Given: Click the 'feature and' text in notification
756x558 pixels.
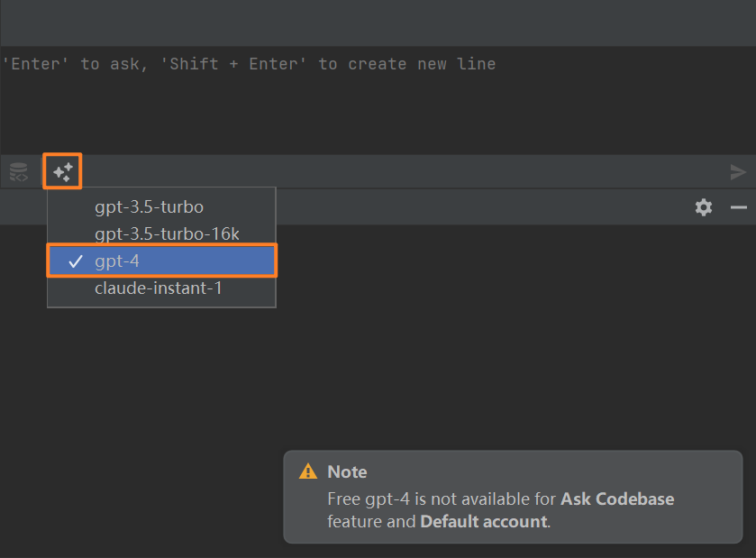Looking at the screenshot, I should [x=371, y=521].
